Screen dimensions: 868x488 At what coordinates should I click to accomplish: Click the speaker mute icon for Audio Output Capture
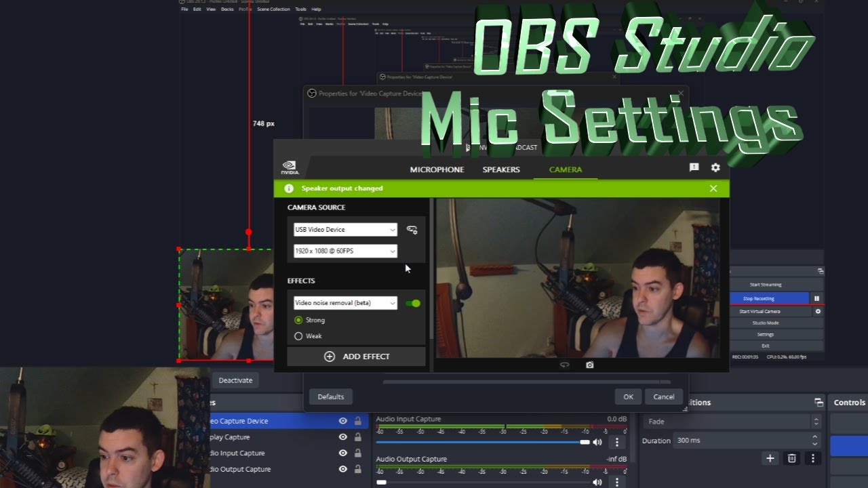click(x=597, y=482)
